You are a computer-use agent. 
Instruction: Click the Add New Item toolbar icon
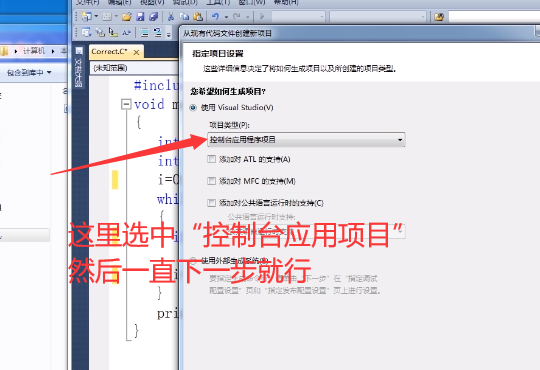point(107,16)
